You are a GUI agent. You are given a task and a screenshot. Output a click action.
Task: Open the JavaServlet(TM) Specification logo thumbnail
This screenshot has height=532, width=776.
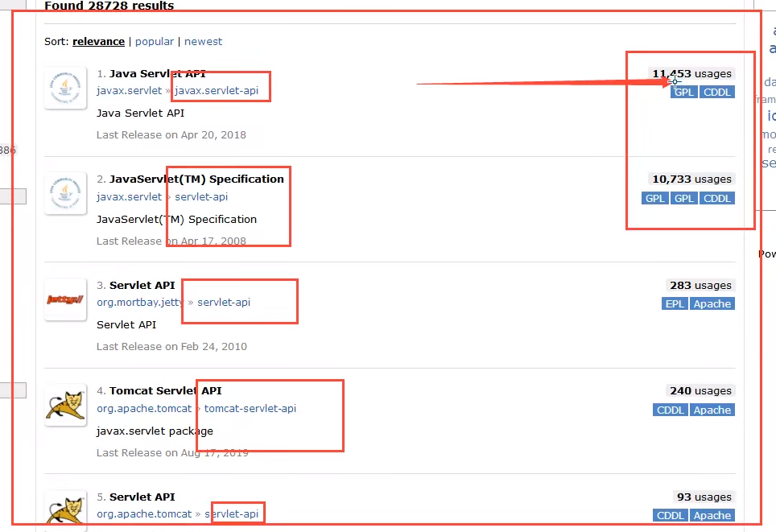pyautogui.click(x=65, y=193)
